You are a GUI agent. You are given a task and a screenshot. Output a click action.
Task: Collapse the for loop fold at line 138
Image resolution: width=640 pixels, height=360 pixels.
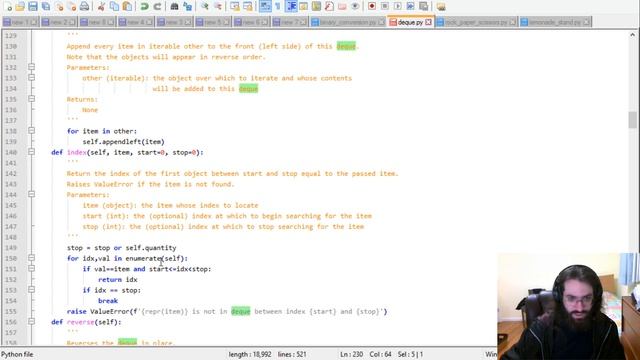(31, 131)
